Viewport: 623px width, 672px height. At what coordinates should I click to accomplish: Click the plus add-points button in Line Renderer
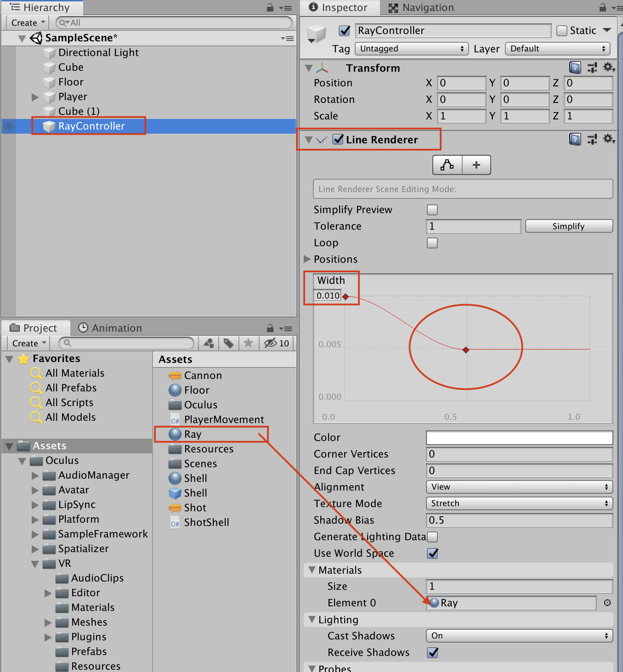coord(476,165)
